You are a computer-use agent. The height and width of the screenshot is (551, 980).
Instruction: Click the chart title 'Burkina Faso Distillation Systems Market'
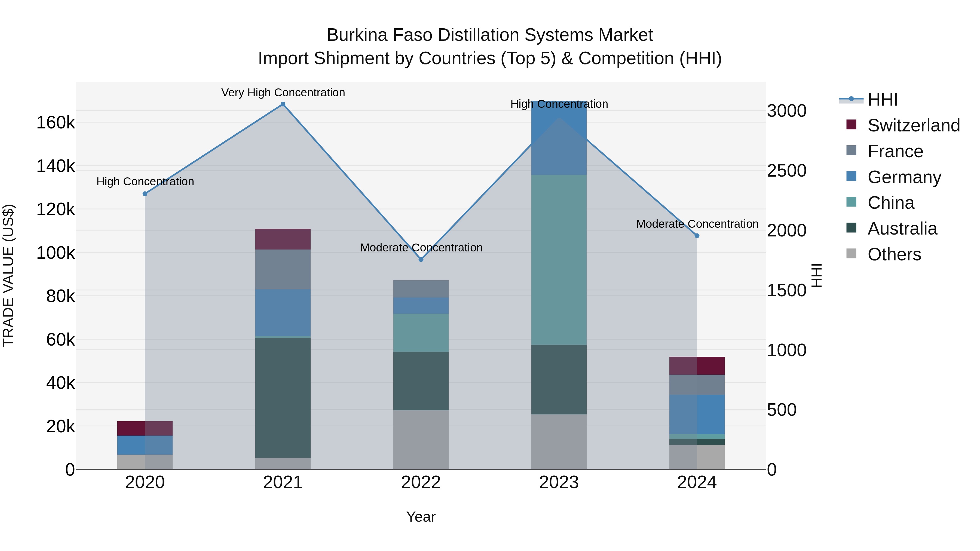click(490, 35)
